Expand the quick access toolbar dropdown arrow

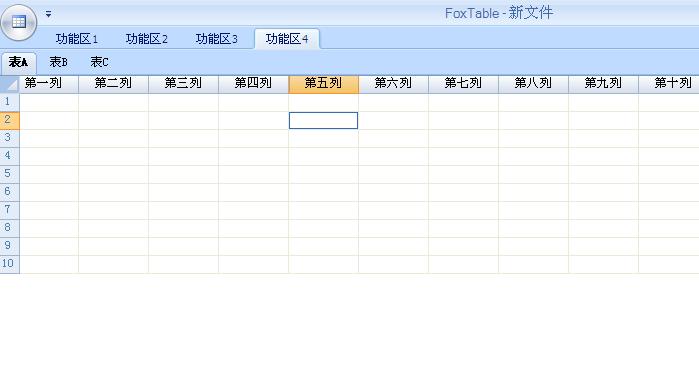(x=48, y=14)
